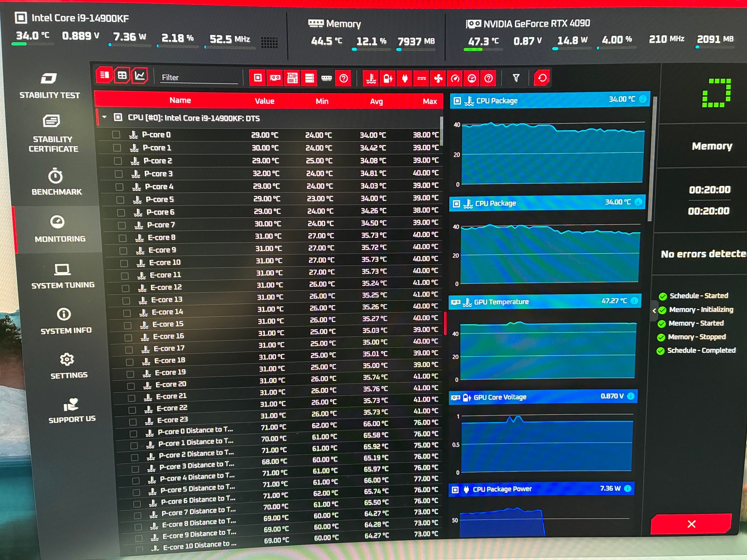Check the P-core 0 Distance to T... checkbox

click(133, 433)
